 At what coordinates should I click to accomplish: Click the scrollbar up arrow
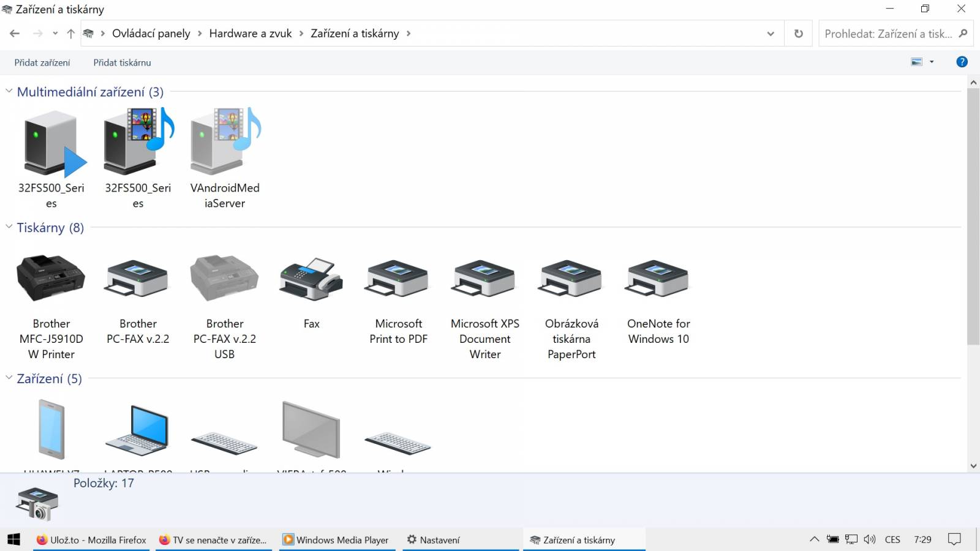click(x=973, y=81)
